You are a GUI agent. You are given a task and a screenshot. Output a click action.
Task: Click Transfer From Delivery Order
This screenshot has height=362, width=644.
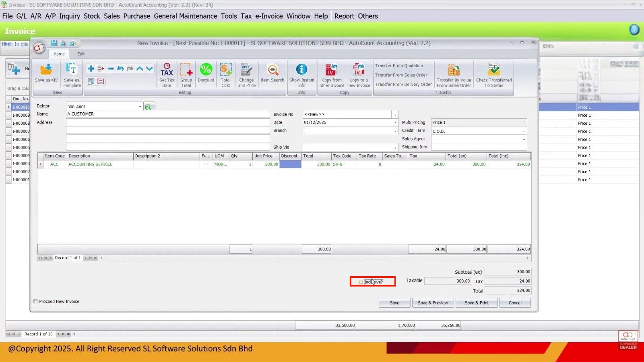pos(403,85)
